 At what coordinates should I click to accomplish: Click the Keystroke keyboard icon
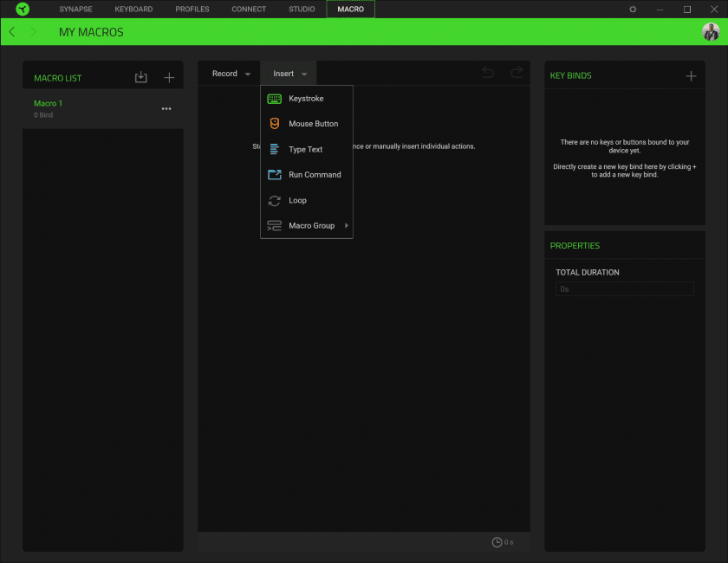(x=275, y=99)
